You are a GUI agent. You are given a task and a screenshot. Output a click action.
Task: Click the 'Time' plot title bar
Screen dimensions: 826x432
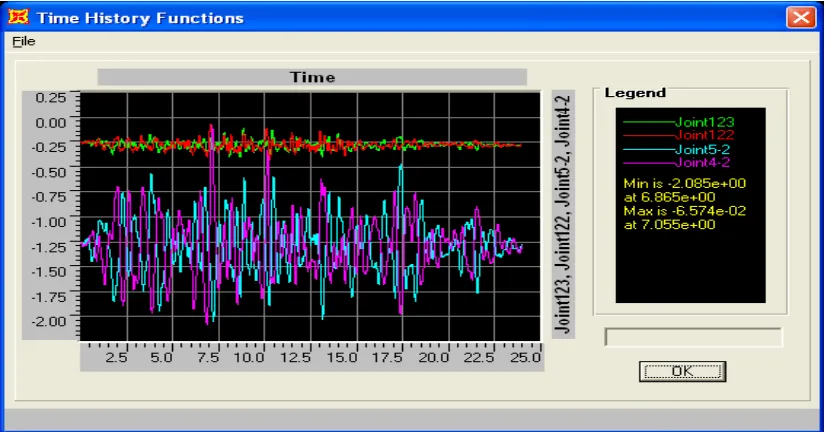click(312, 77)
